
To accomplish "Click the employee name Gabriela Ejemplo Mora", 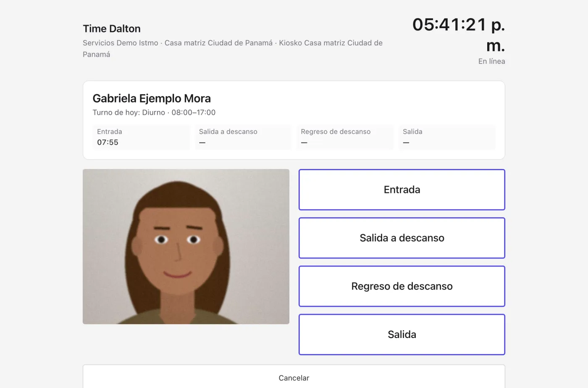I will (x=152, y=98).
